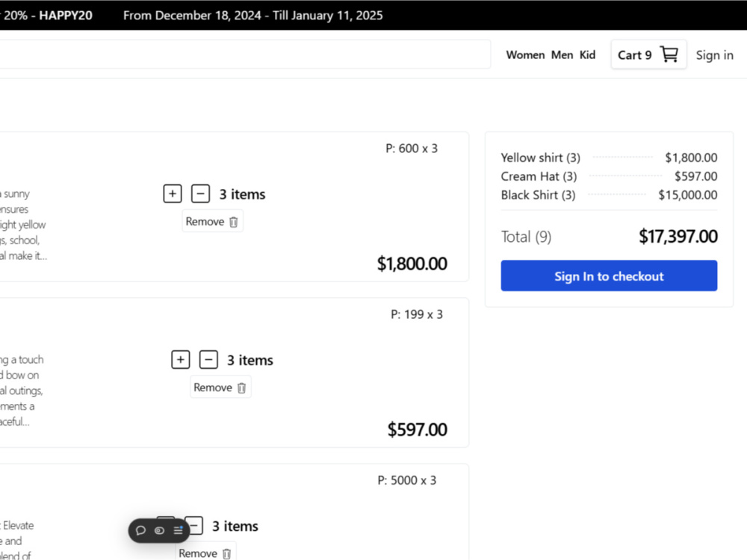Open the Kid section
747x560 pixels.
(587, 55)
